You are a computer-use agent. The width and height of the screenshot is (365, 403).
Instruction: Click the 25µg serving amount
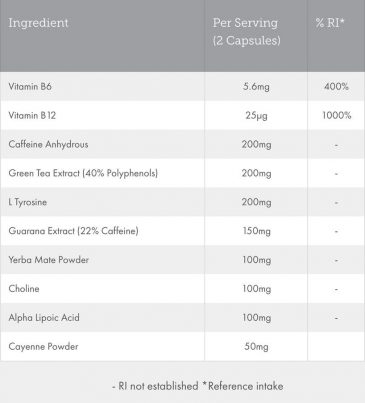click(x=256, y=116)
